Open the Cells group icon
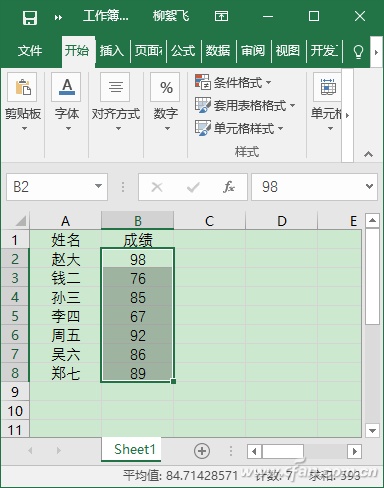Viewport: 384px width, 488px height. click(327, 87)
